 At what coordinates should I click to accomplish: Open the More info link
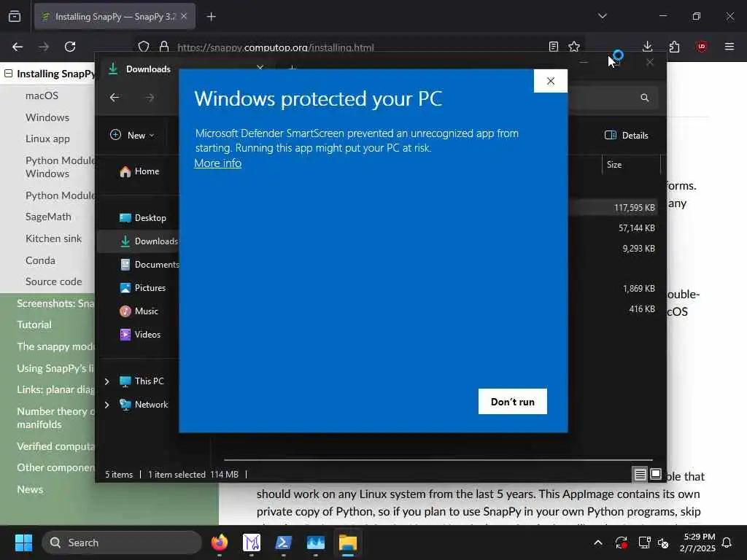pyautogui.click(x=217, y=163)
